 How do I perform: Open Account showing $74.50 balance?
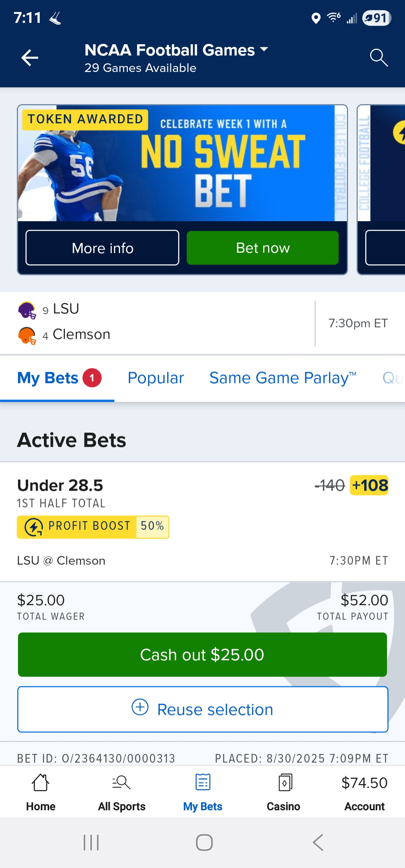pyautogui.click(x=364, y=792)
